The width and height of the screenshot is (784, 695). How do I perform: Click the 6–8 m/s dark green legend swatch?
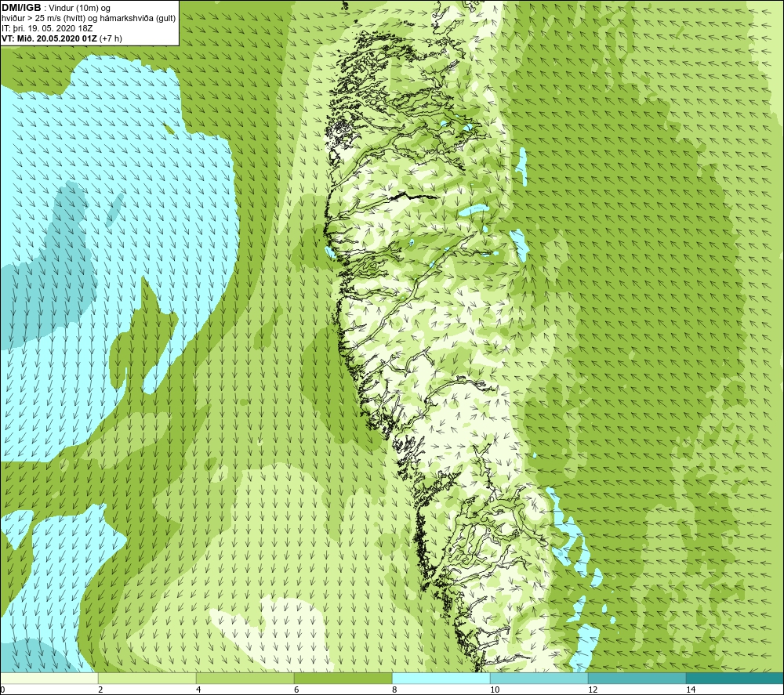pyautogui.click(x=343, y=678)
